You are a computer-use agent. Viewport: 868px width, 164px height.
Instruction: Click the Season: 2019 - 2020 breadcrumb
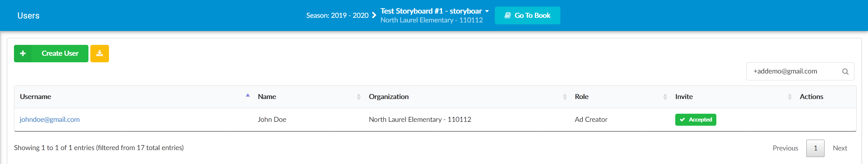pos(337,15)
